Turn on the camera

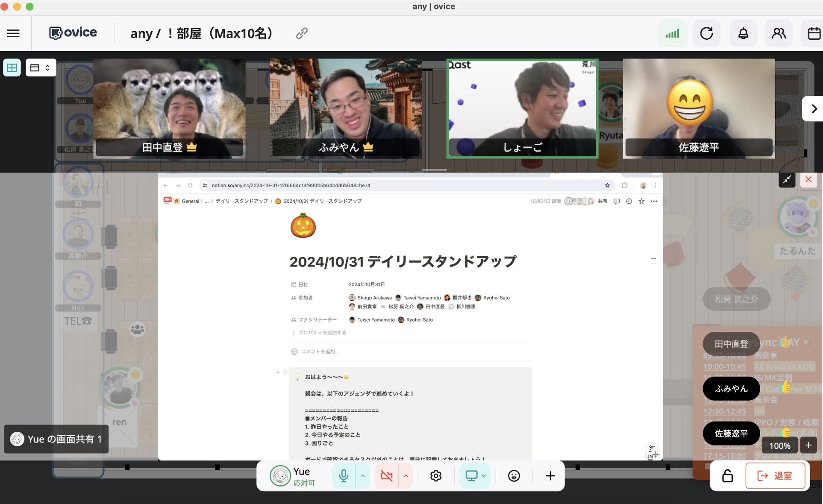(386, 476)
